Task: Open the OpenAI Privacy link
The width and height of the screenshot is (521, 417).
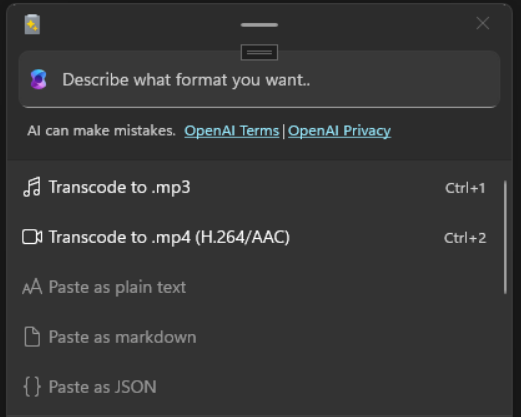Action: pos(339,131)
